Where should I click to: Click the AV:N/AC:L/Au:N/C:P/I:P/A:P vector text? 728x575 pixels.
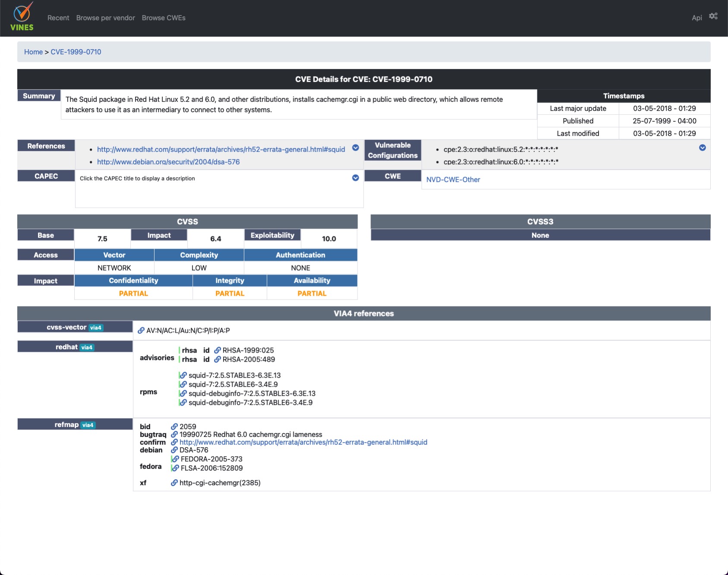click(x=188, y=331)
